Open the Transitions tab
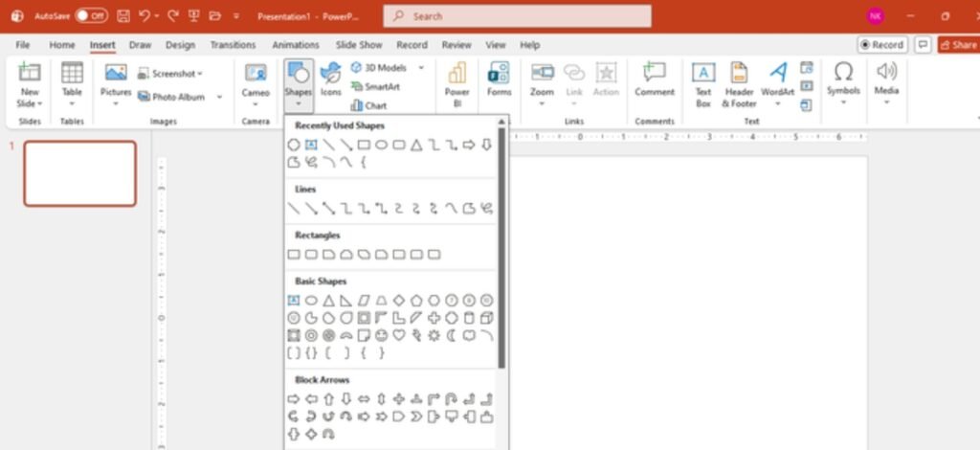The width and height of the screenshot is (980, 450). click(x=233, y=45)
